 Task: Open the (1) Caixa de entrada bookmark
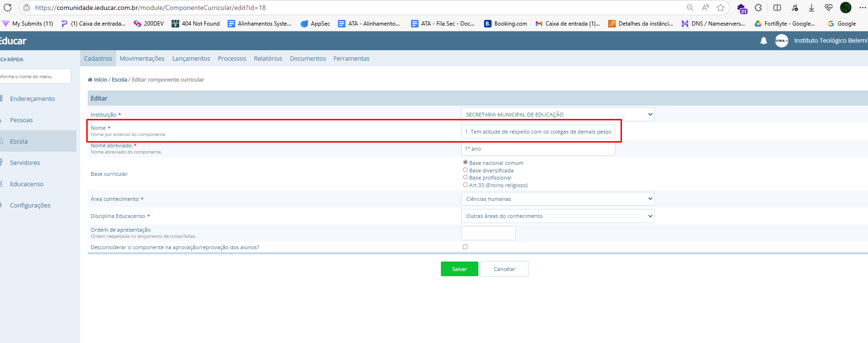click(x=93, y=24)
